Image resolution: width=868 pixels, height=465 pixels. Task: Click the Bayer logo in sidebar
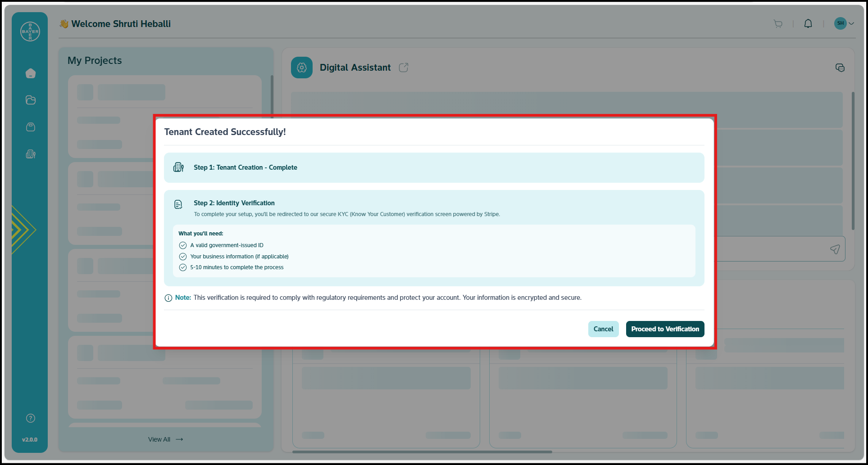tap(30, 32)
